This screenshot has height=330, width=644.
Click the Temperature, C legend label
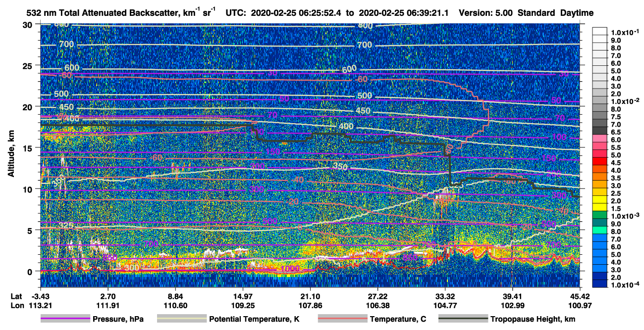[398, 319]
